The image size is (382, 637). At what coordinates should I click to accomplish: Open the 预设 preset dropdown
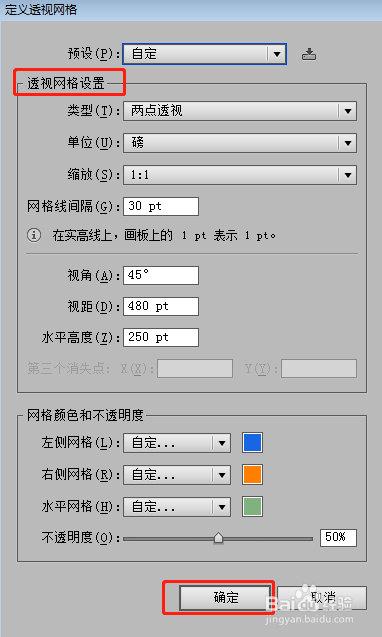click(x=204, y=54)
